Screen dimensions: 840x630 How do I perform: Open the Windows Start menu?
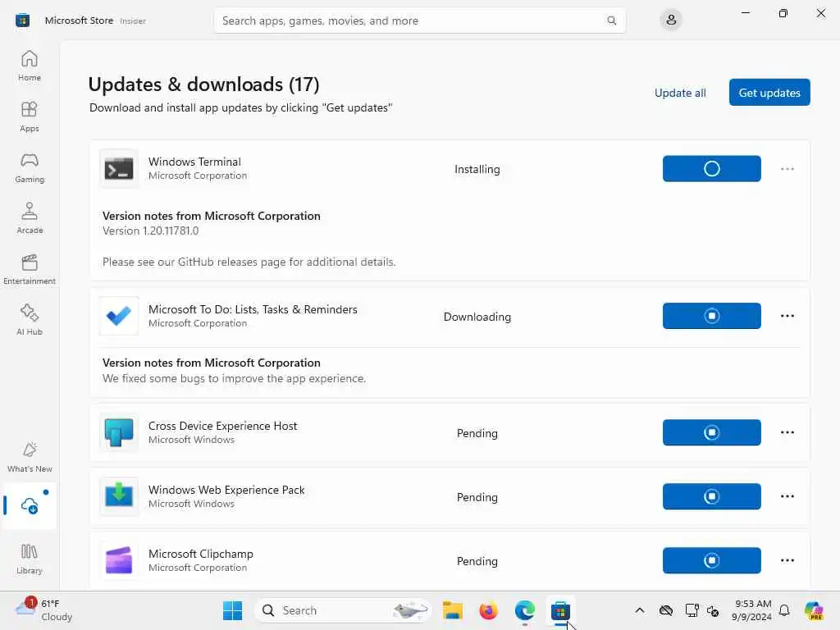pyautogui.click(x=232, y=610)
